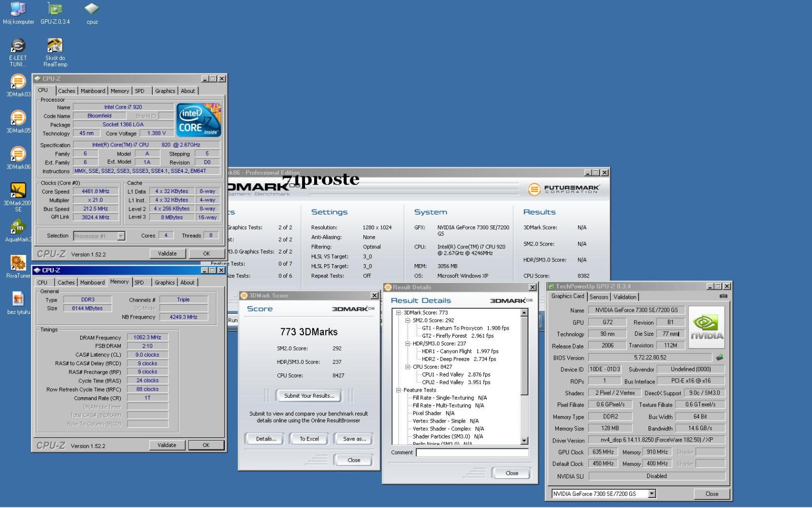The height and width of the screenshot is (508, 812).
Task: Collapse the SM2.0 Score: 292 node
Action: coord(408,321)
